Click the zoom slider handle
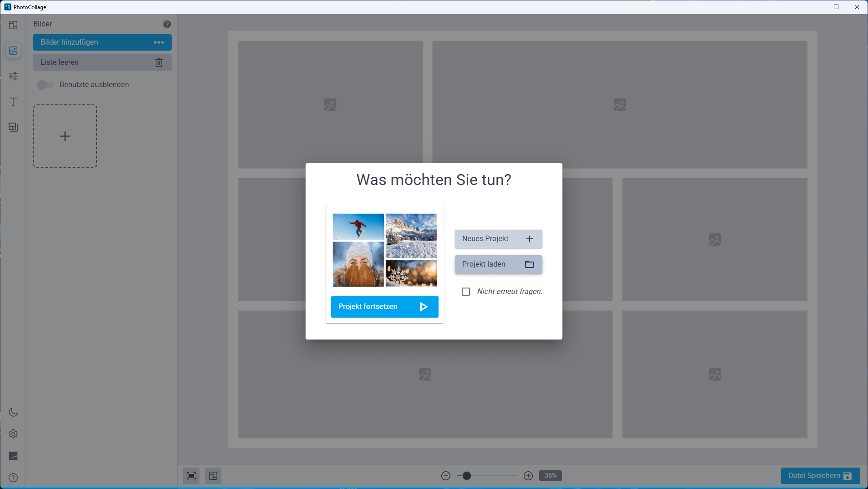868x489 pixels. click(467, 476)
